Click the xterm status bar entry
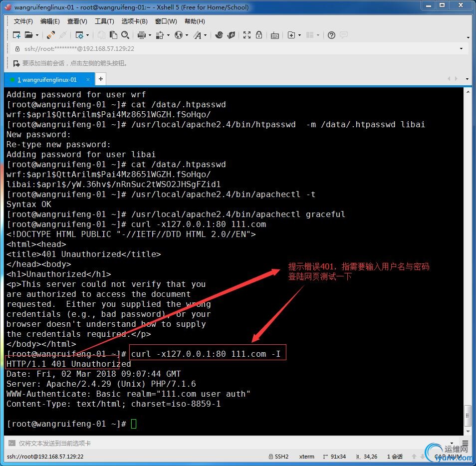Viewport: 476px width, 466px height. [307, 457]
